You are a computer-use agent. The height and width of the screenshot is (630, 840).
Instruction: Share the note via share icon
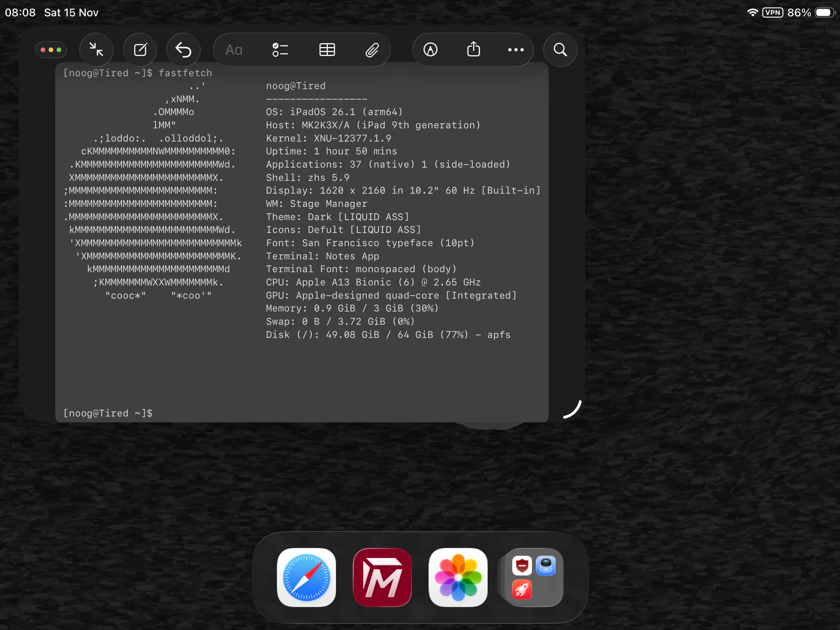point(473,50)
